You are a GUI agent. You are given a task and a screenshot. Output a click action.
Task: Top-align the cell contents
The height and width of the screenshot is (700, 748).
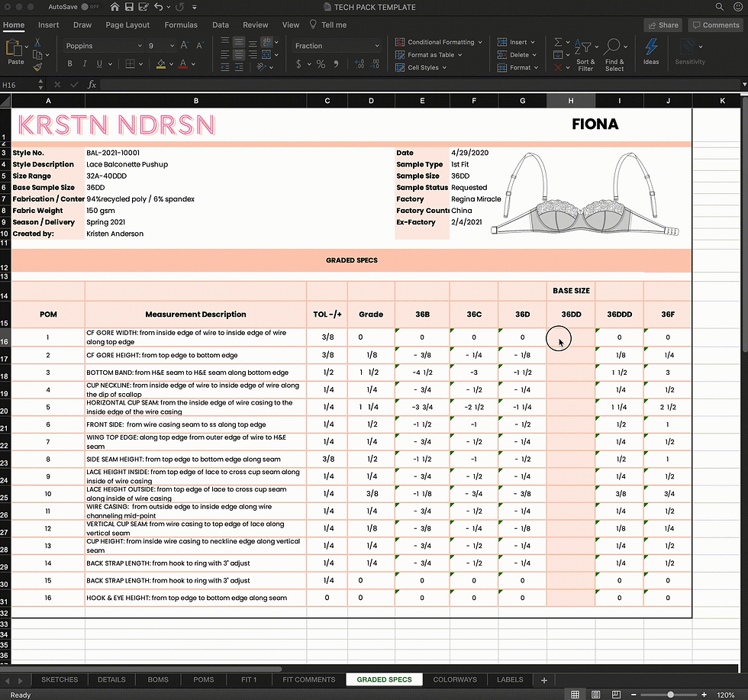click(225, 41)
